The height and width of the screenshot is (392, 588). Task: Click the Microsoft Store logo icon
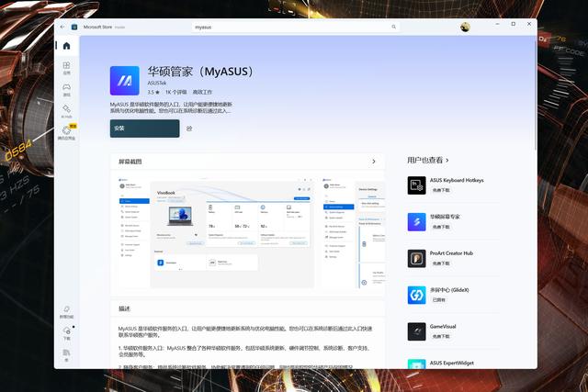pos(74,27)
